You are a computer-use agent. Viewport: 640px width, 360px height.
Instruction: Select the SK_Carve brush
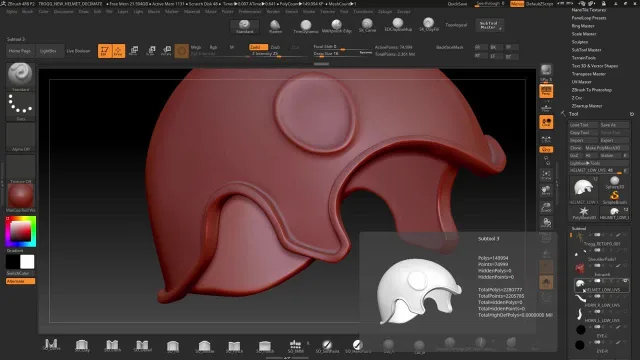pyautogui.click(x=367, y=26)
